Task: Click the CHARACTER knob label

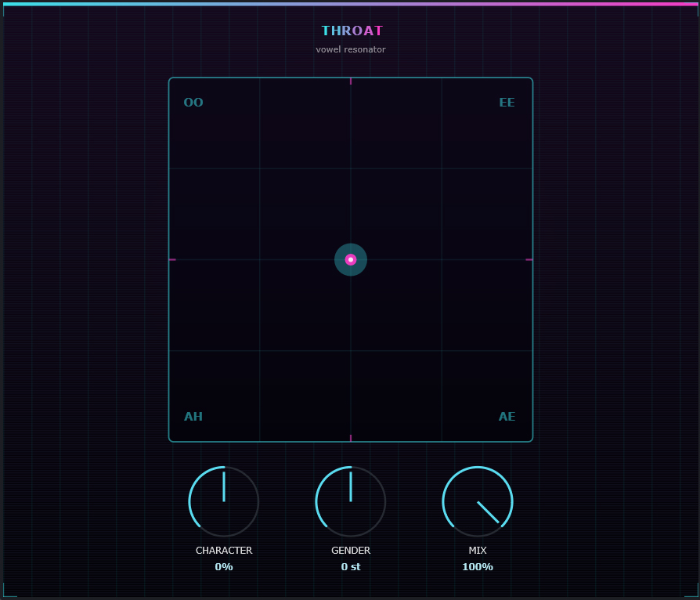Action: tap(224, 551)
